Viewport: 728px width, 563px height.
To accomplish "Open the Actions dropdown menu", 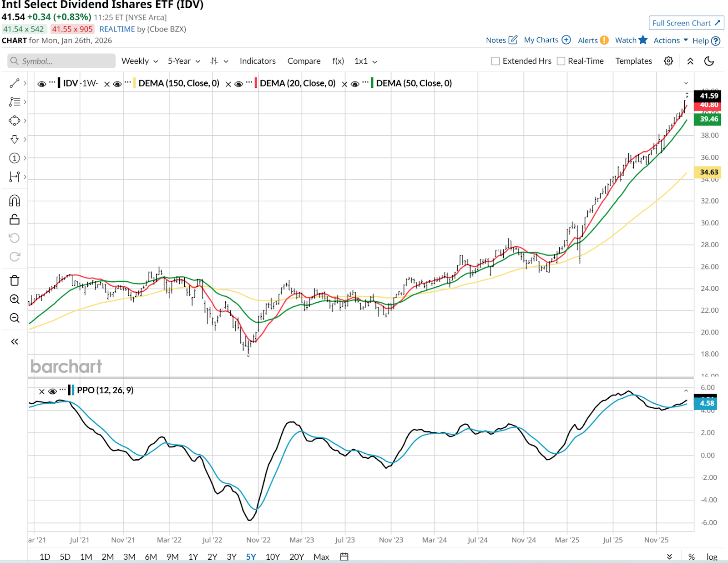I will tap(671, 41).
